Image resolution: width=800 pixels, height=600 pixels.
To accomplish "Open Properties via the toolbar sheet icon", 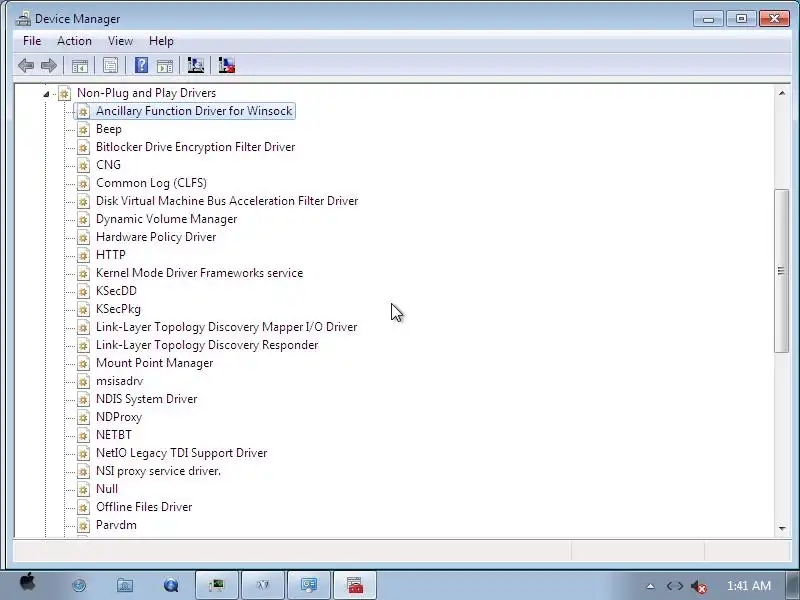I will tap(110, 65).
